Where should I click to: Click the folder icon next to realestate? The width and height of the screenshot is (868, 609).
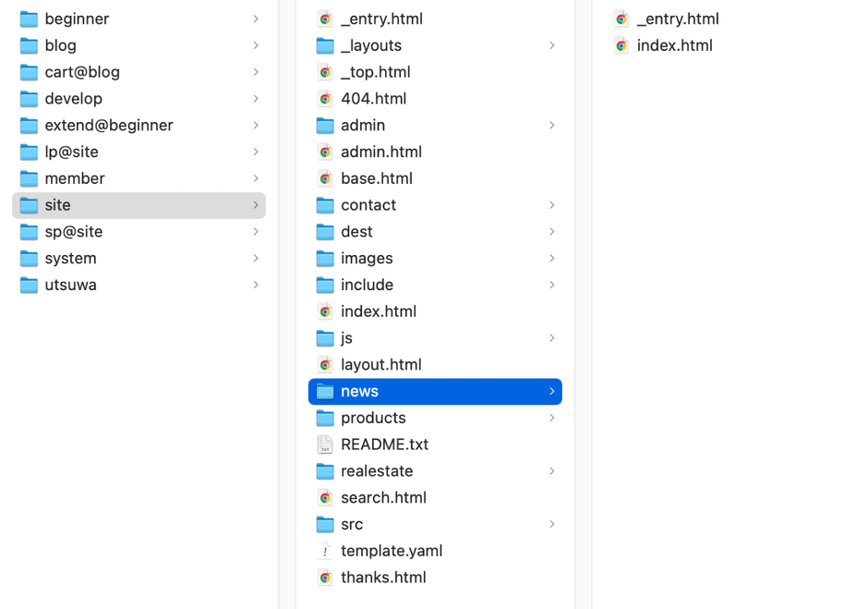tap(325, 471)
